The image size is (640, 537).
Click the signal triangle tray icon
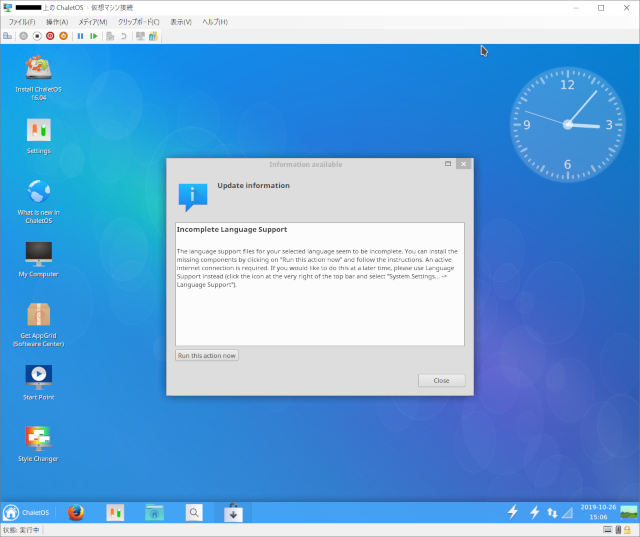point(567,513)
